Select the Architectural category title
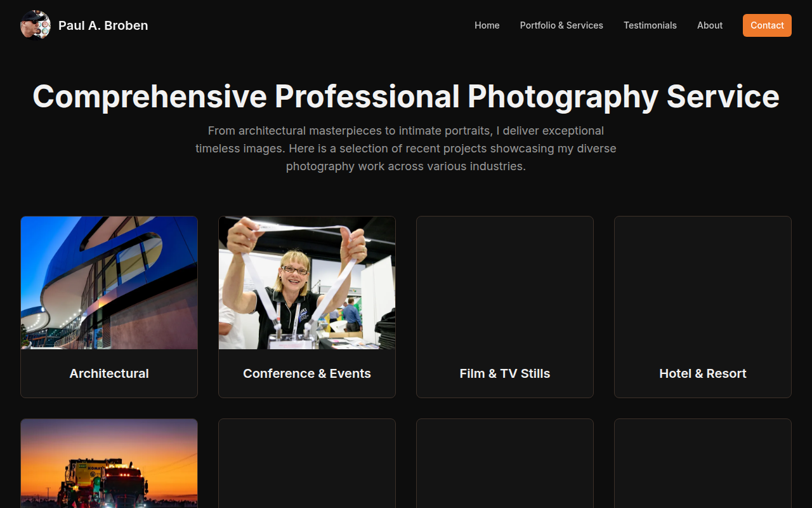 coord(109,373)
